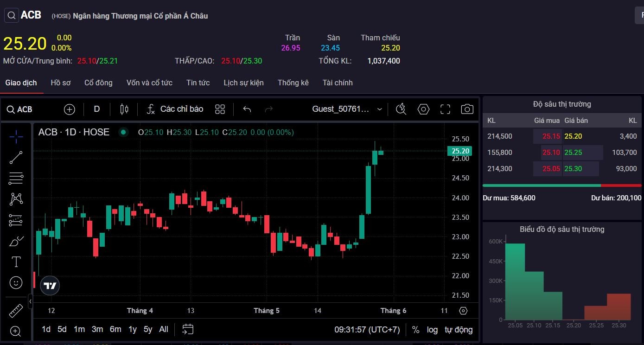Image resolution: width=644 pixels, height=345 pixels.
Task: Toggle the tự động auto scale option
Action: click(459, 330)
